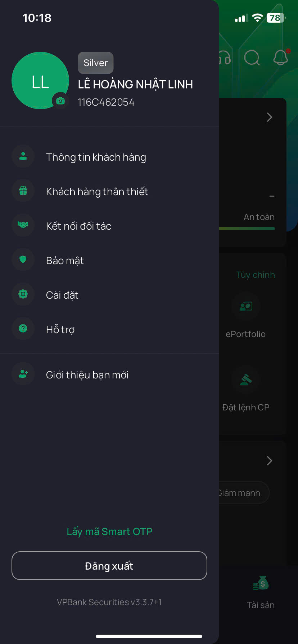Select the Đặt lệnh CP gavel icon
This screenshot has width=298, height=644.
pos(246,380)
